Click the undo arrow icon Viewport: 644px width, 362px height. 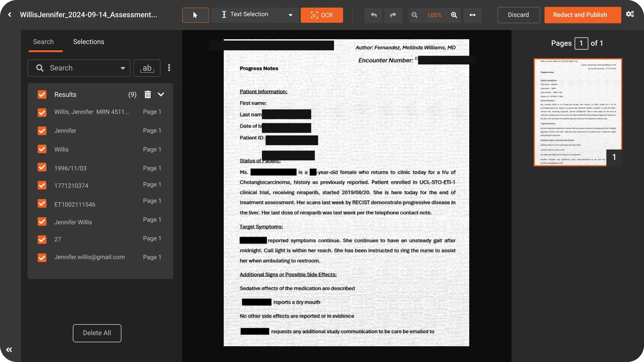tap(373, 15)
